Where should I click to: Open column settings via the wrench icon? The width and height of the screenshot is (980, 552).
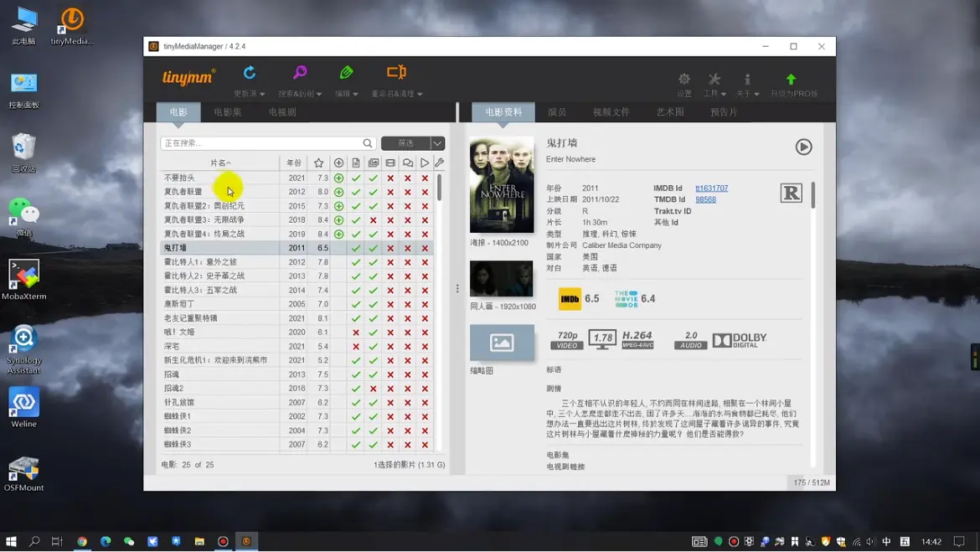(439, 163)
